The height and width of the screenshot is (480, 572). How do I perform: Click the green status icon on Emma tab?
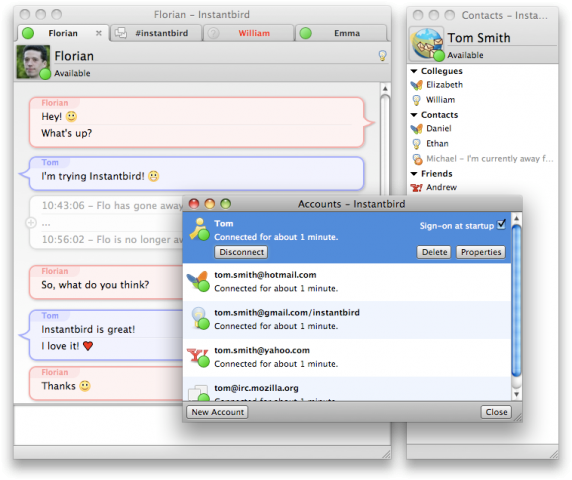306,33
